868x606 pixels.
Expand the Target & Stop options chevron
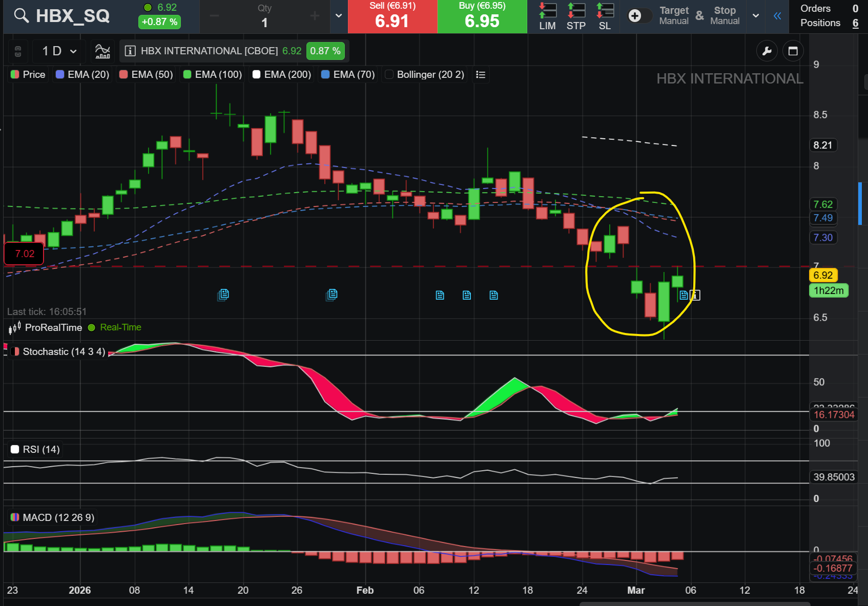(756, 16)
